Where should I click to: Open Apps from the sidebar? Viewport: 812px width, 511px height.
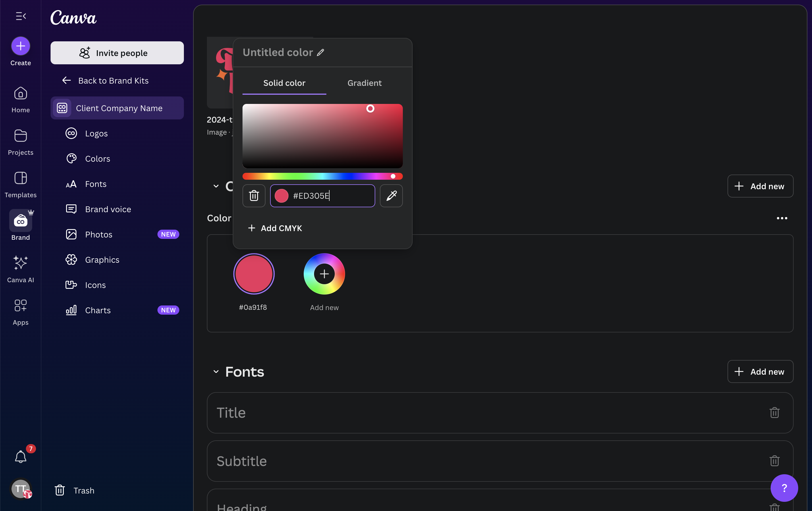(21, 312)
